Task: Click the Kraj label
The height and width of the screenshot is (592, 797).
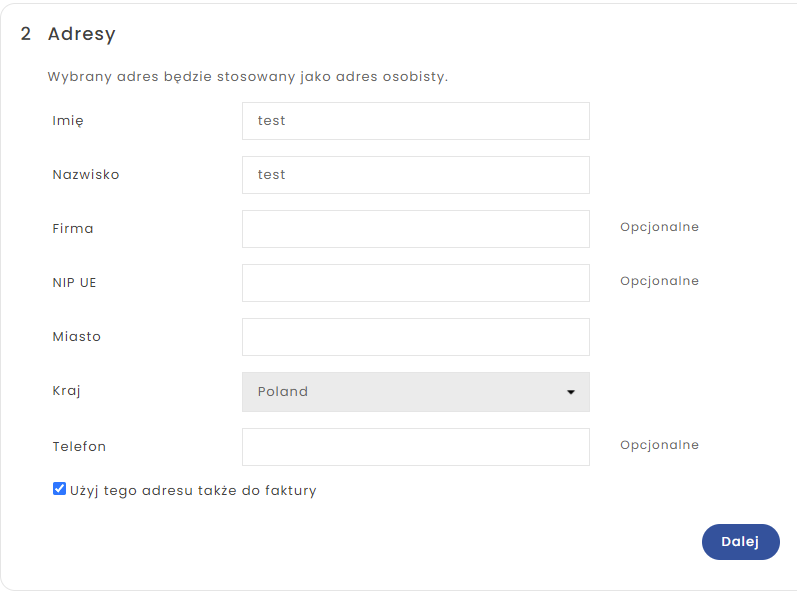Action: point(66,390)
